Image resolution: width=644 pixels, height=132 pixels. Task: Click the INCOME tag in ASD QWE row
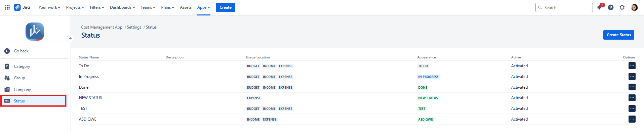tap(253, 120)
